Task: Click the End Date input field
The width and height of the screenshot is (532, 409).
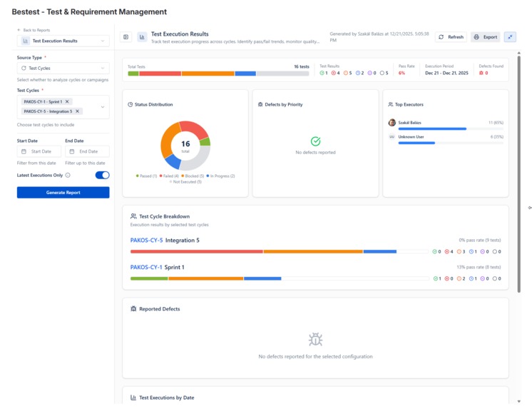Action: tap(87, 151)
